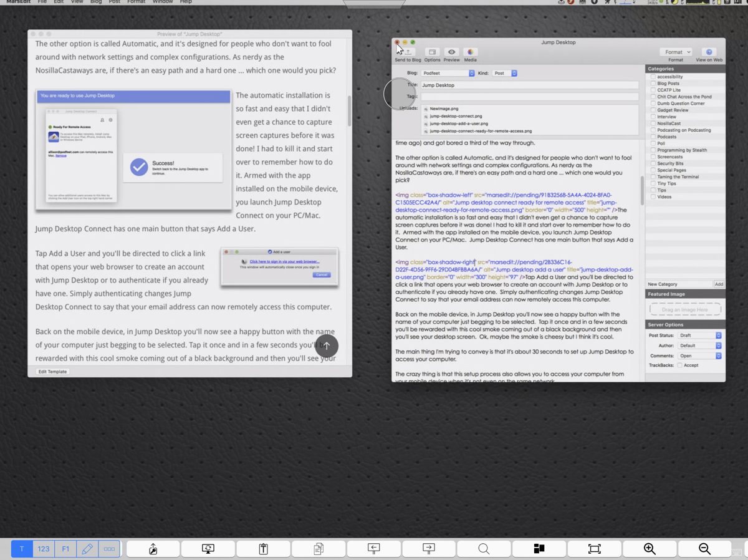This screenshot has height=560, width=748.
Task: Open the Blog dropdown showing Podfeet
Action: [x=448, y=74]
